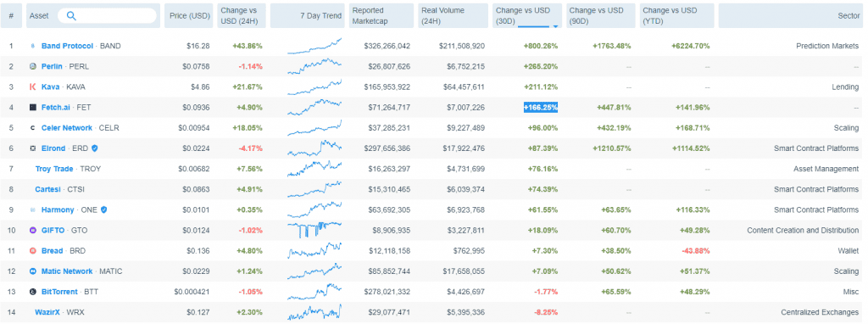Click Band Protocol's $16.28 price
Viewport: 868px width, 324px height.
pyautogui.click(x=198, y=46)
